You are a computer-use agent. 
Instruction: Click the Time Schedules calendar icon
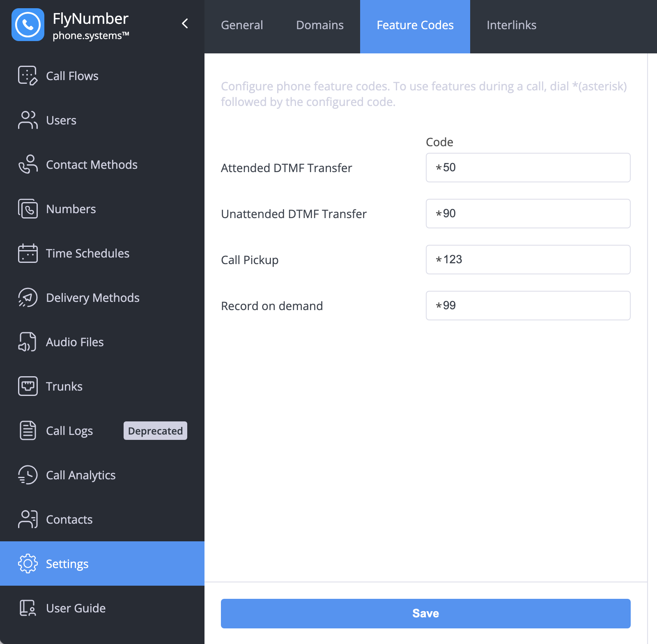tap(28, 253)
